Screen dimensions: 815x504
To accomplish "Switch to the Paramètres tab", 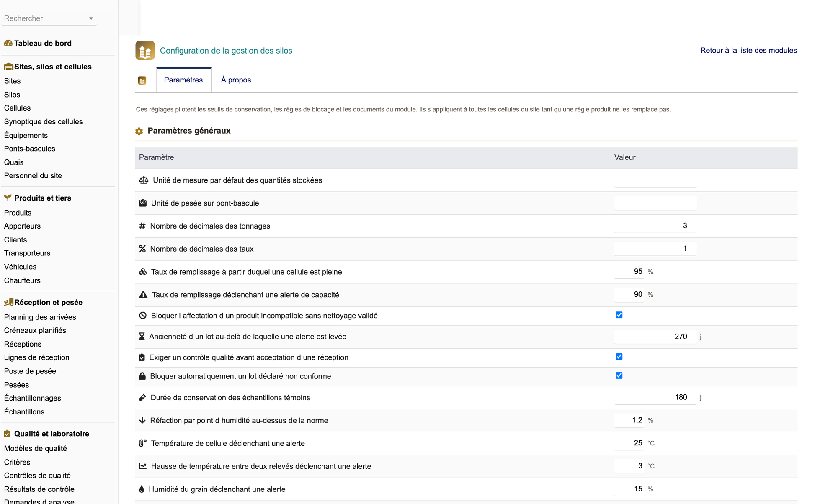I will (183, 80).
